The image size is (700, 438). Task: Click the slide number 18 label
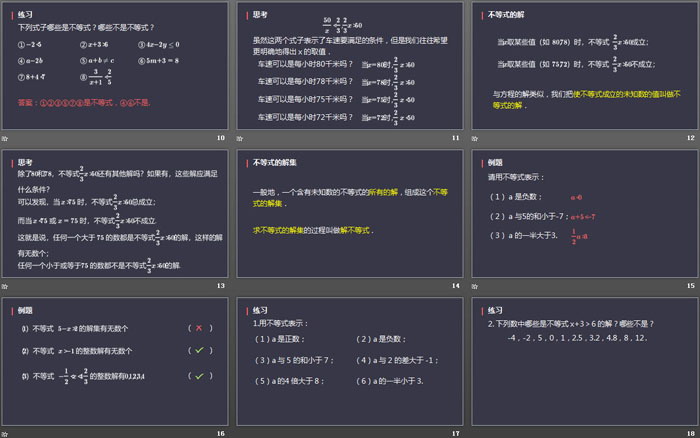pyautogui.click(x=690, y=433)
